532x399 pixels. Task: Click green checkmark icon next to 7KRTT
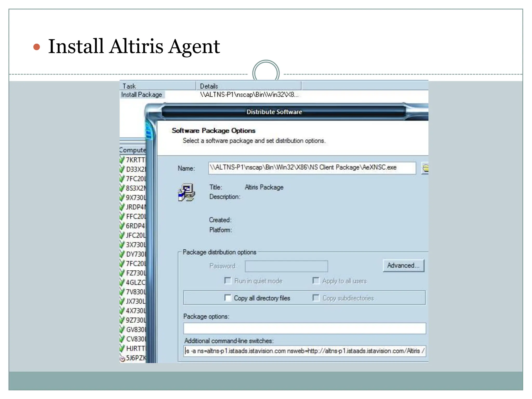122,159
